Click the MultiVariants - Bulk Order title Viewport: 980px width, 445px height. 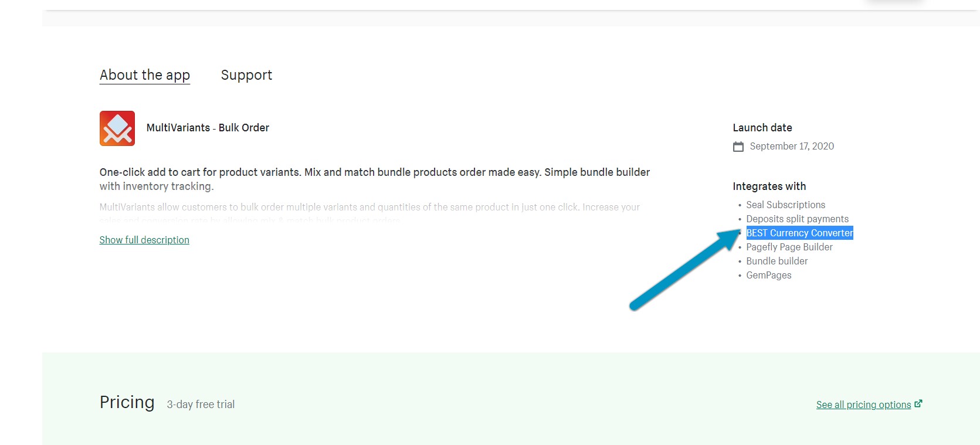click(208, 128)
